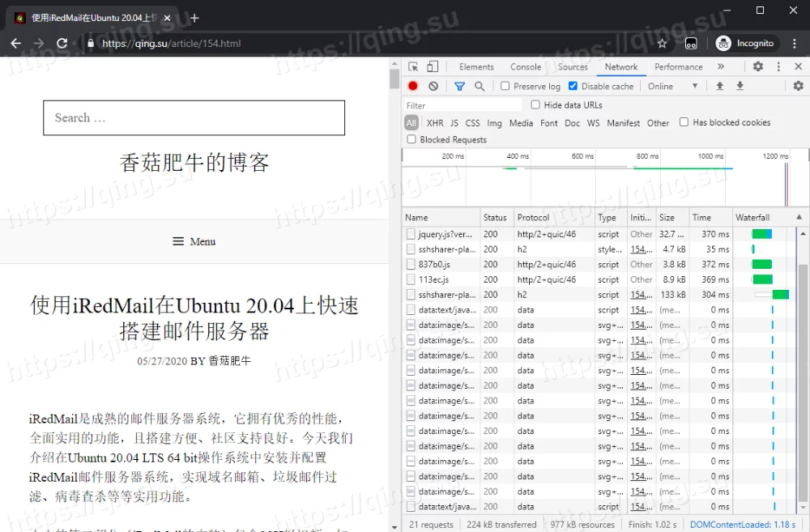View the site's lock security info
Viewport: 810px width, 532px height.
coord(91,44)
